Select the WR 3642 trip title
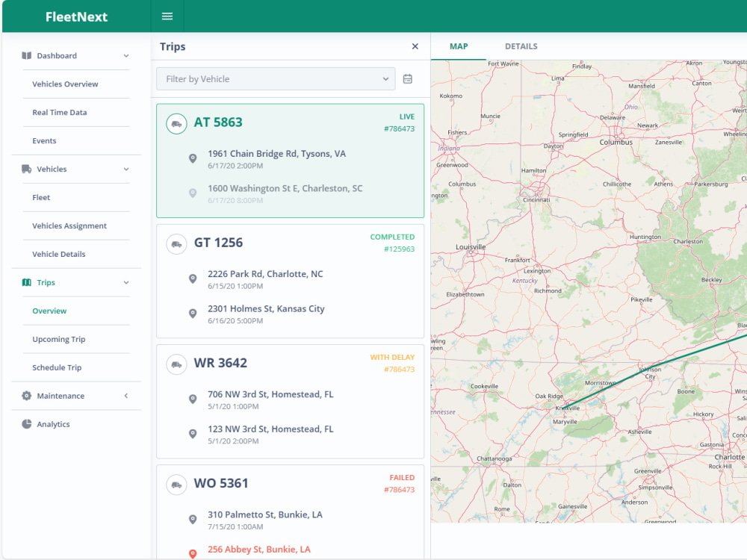This screenshot has width=747, height=560. 220,364
